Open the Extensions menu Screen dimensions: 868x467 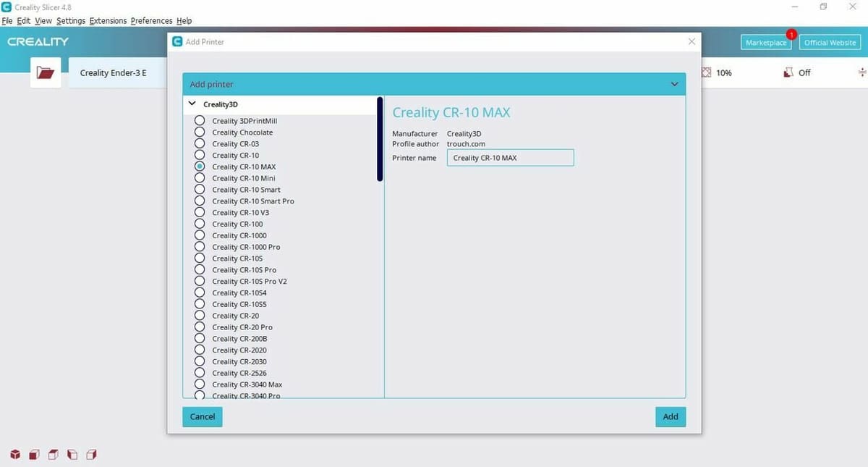pos(109,21)
